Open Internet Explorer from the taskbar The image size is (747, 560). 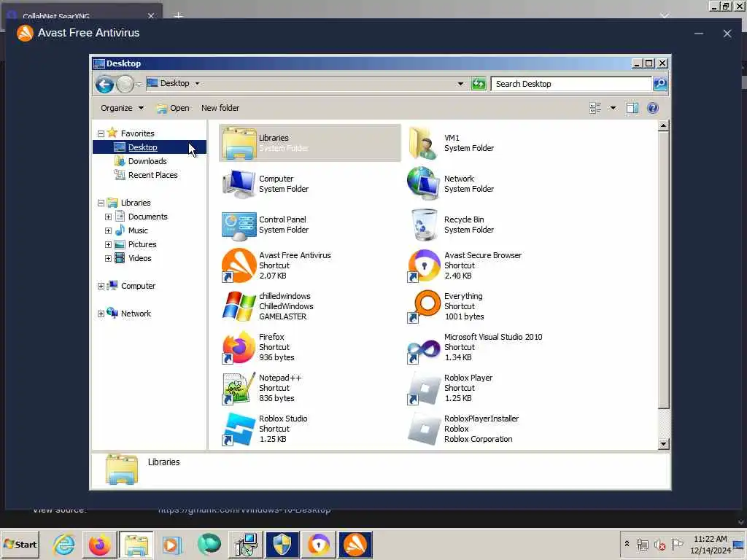tap(64, 544)
